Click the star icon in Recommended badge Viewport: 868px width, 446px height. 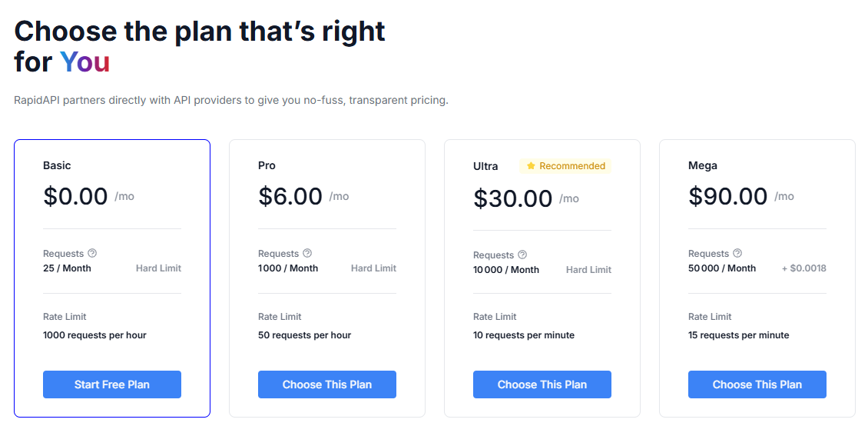tap(531, 166)
